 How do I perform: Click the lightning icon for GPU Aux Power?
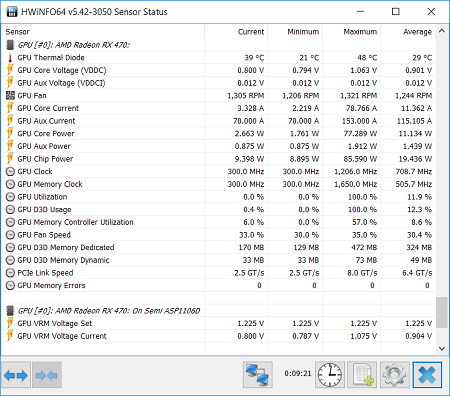click(x=10, y=146)
